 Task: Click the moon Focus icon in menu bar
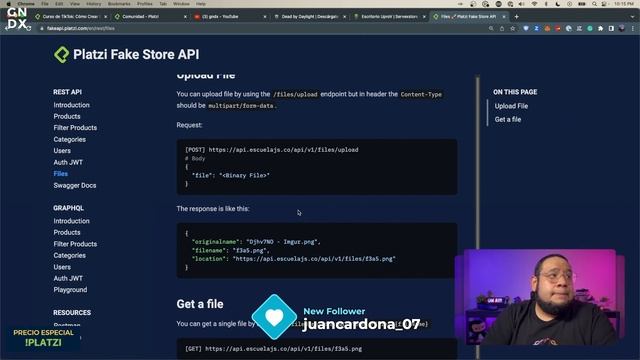(x=558, y=4)
